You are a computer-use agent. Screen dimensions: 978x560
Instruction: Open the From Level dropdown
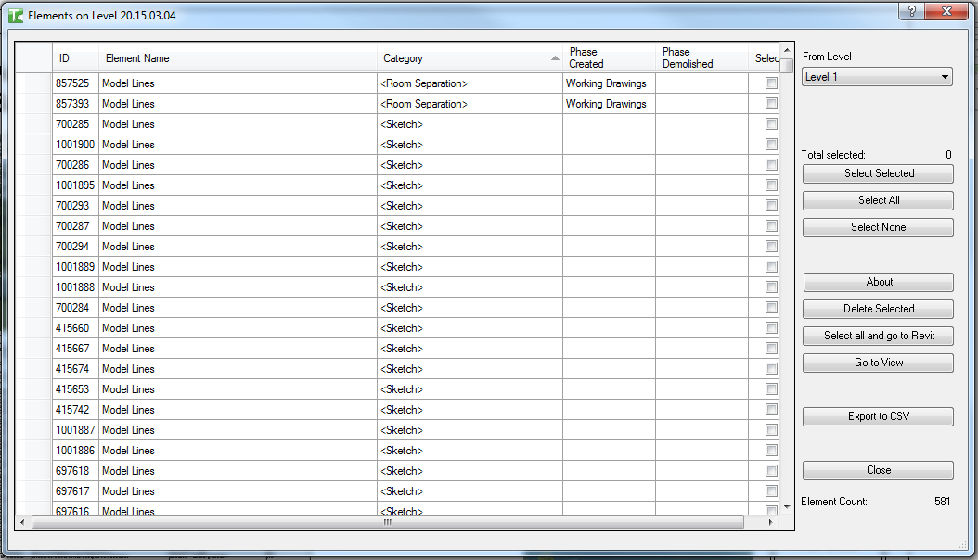click(877, 77)
